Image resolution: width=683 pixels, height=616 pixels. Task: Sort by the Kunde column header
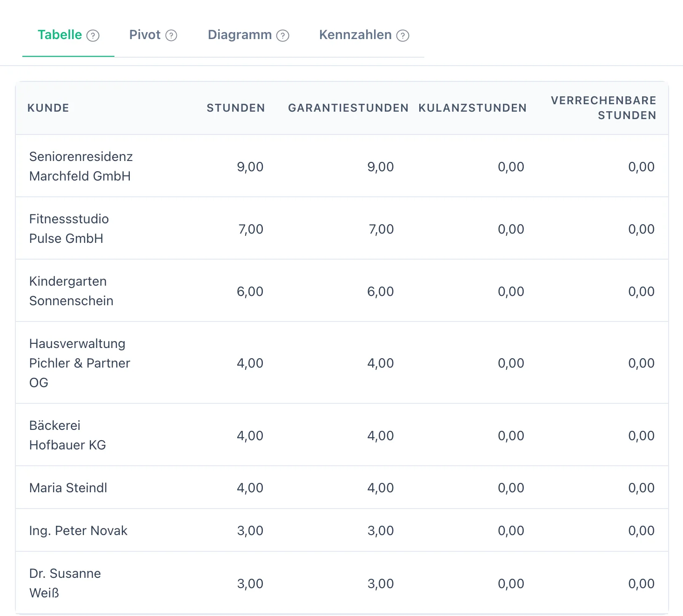pyautogui.click(x=48, y=108)
